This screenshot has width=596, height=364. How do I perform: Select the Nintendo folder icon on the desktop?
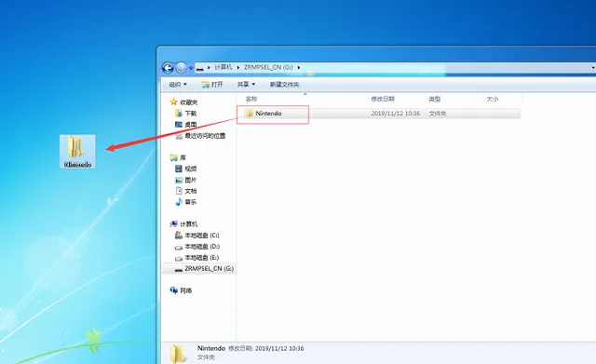(x=77, y=152)
